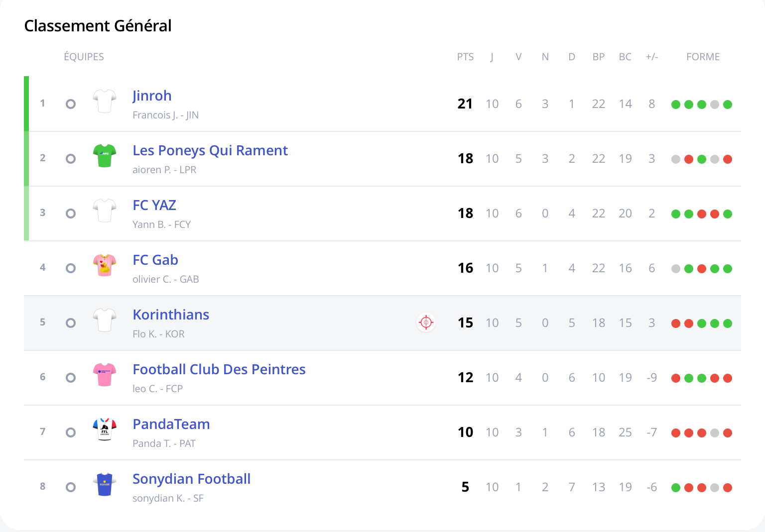Click the ÉQUIPES column header
765x532 pixels.
[84, 57]
